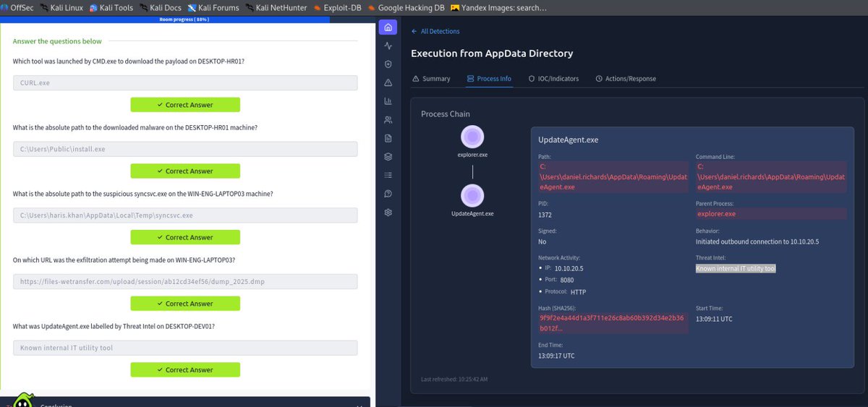Viewport: 868px width, 407px height.
Task: Open the activity pulse icon in the sidebar
Action: pos(388,46)
